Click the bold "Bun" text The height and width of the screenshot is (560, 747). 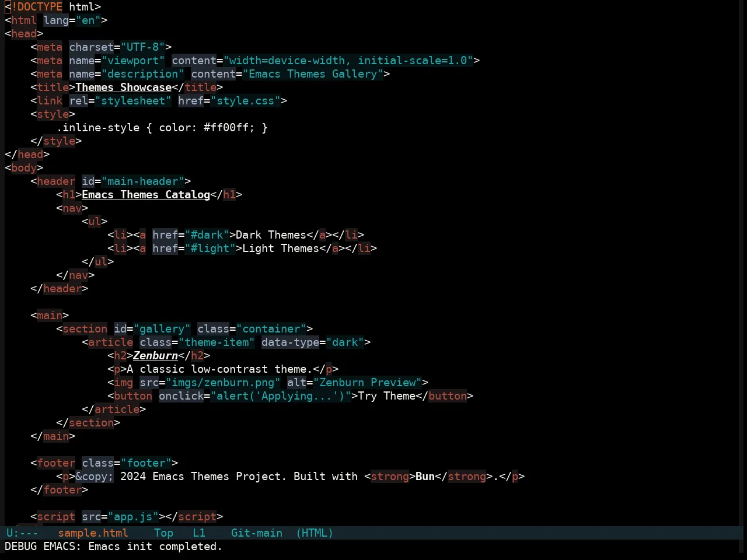click(425, 477)
